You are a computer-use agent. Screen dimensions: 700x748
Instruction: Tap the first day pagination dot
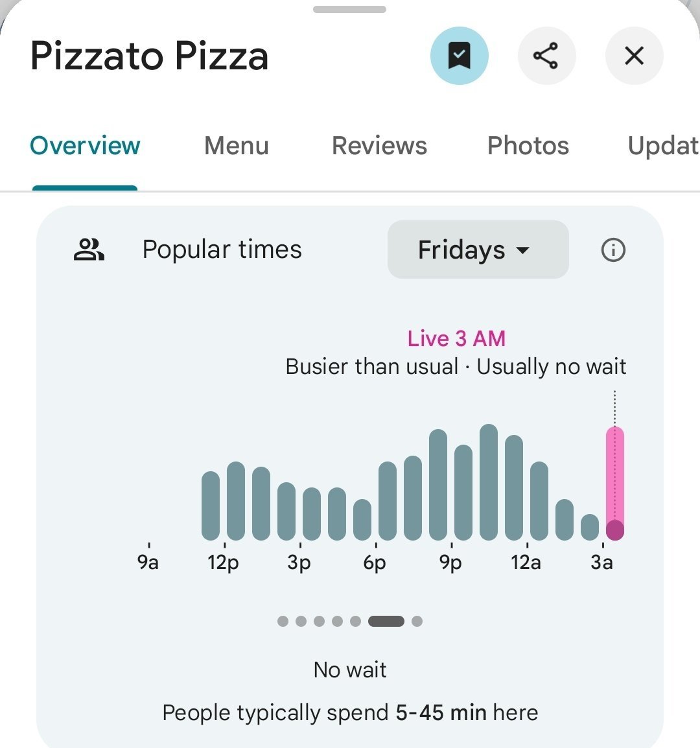pyautogui.click(x=283, y=621)
